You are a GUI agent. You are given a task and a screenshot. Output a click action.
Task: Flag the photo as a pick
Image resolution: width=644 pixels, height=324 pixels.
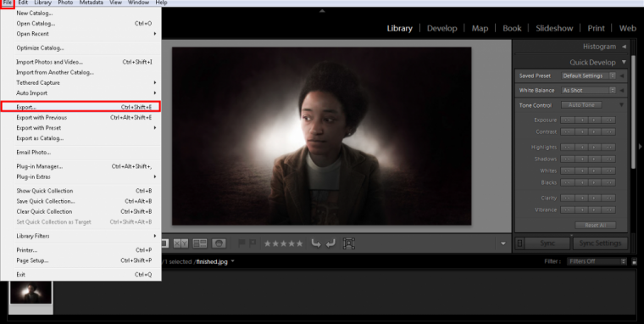pos(241,243)
